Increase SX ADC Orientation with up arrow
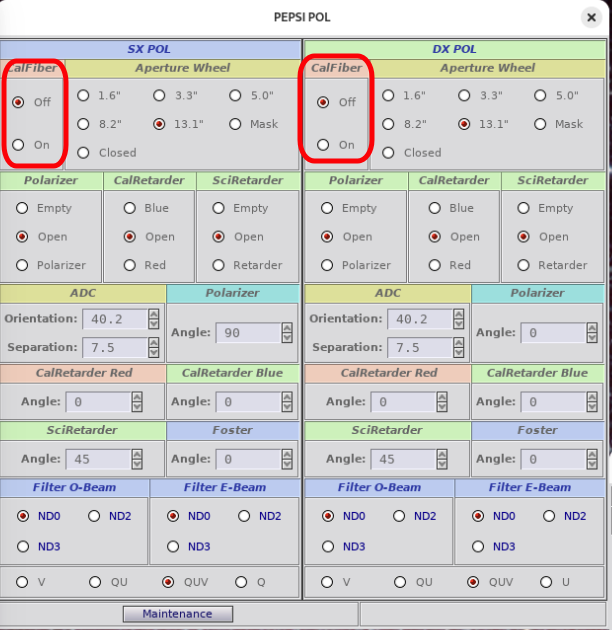This screenshot has height=630, width=612. click(x=153, y=314)
